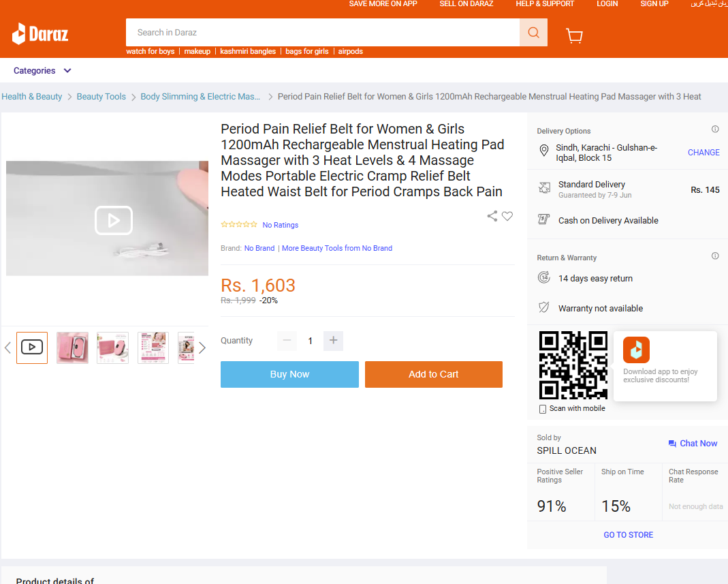Show previous thumbnails with left arrow
The width and height of the screenshot is (728, 584).
pos(7,348)
